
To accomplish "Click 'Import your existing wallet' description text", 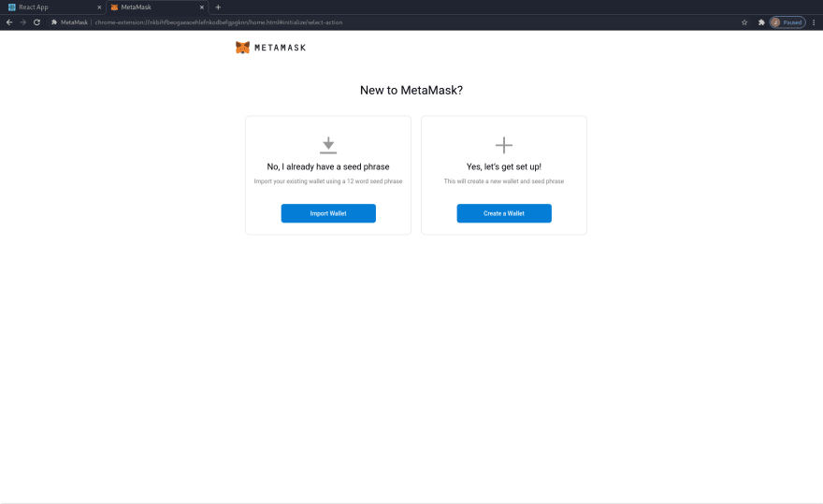I will coord(328,181).
